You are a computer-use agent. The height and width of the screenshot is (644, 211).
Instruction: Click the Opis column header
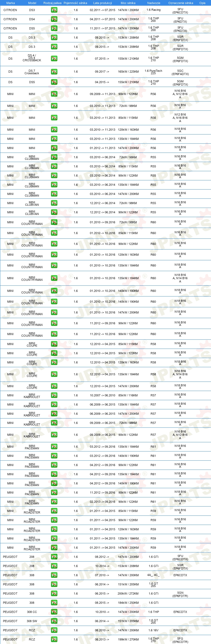click(x=202, y=3)
